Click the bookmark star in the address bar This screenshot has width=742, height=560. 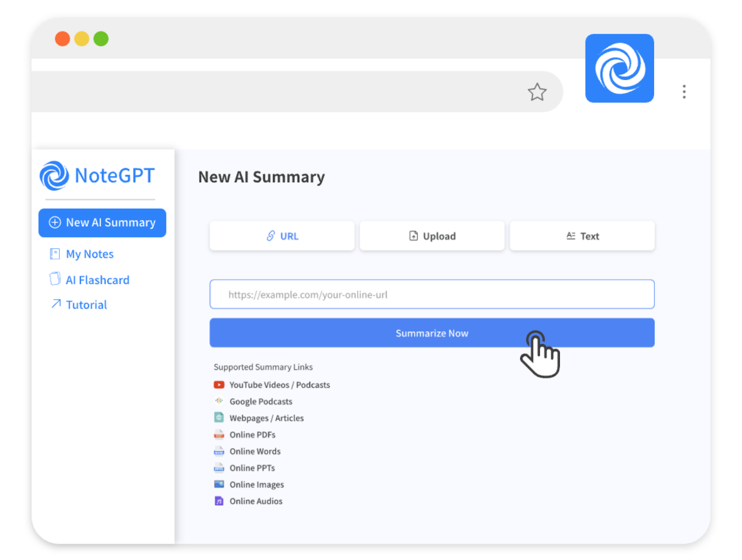click(x=537, y=91)
